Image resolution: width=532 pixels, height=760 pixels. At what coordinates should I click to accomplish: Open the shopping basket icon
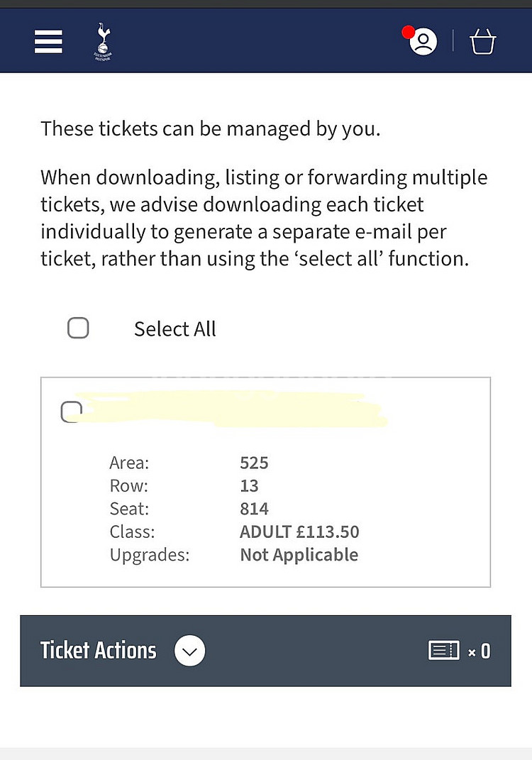point(482,42)
